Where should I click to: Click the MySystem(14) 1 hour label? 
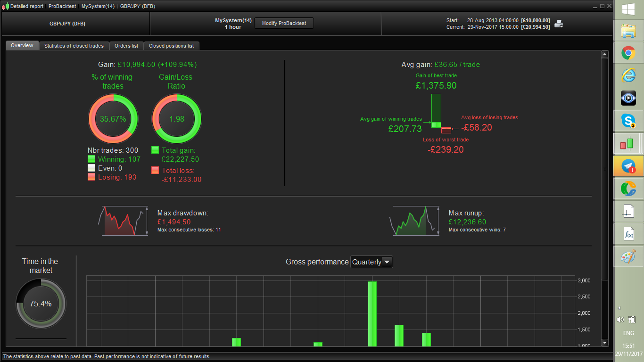tap(233, 24)
